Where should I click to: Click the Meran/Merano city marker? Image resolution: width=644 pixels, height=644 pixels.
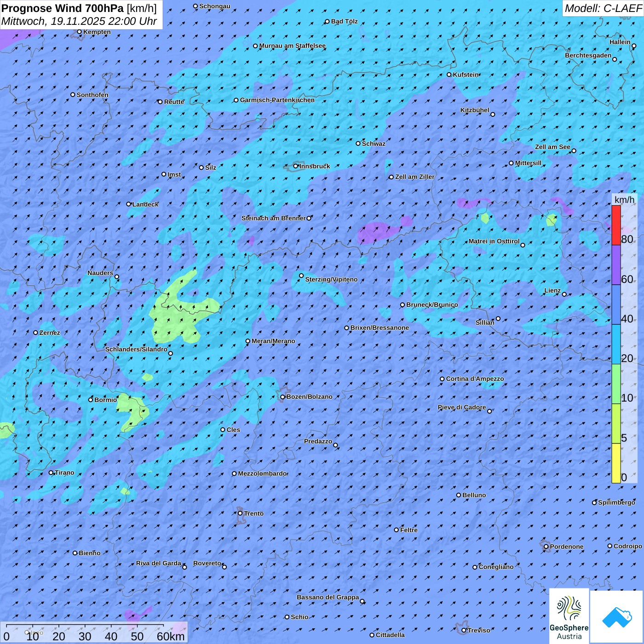(x=248, y=341)
